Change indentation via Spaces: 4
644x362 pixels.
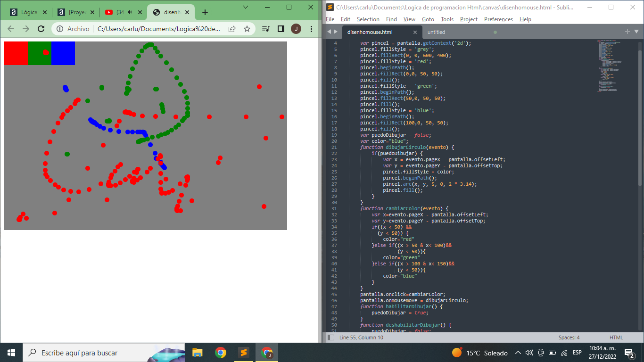coord(569,337)
